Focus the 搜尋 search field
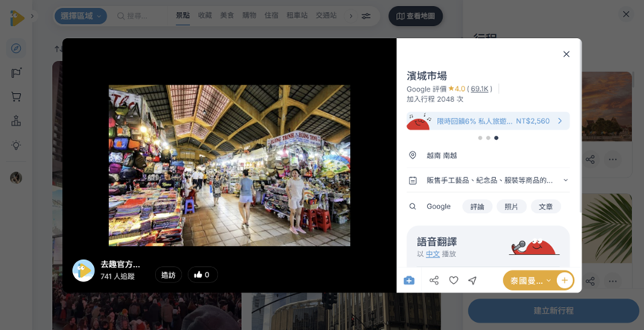The height and width of the screenshot is (330, 644). pos(138,16)
